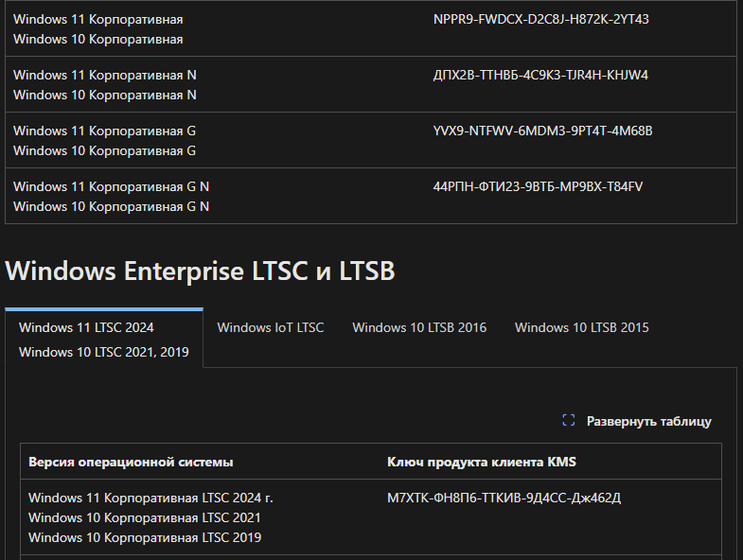Select the Windows 10 LTSB 2015 tab
The height and width of the screenshot is (560, 743).
[582, 327]
